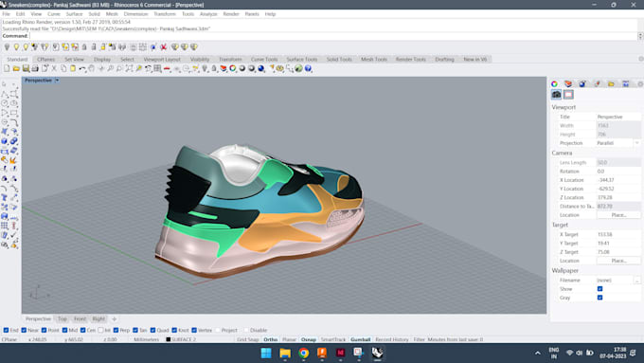Screen dimensions: 644x363
Task: Toggle the Perp osnap checkbox
Action: click(x=116, y=330)
